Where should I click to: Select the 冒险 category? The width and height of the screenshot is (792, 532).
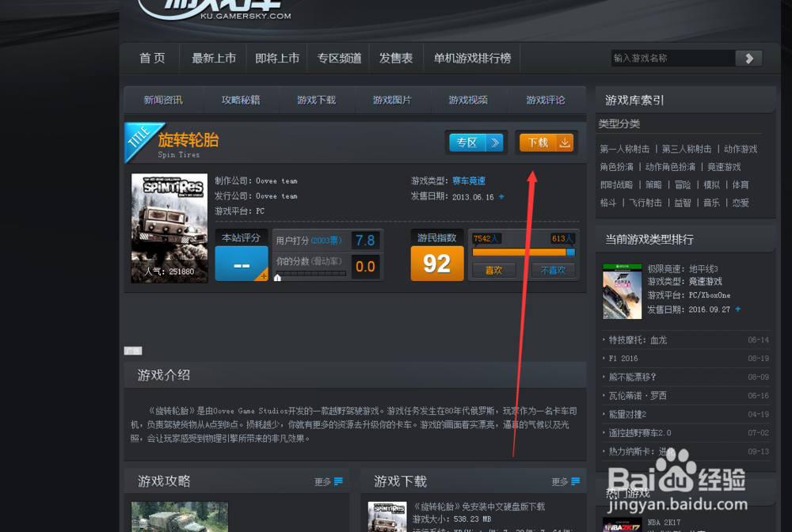(x=683, y=184)
